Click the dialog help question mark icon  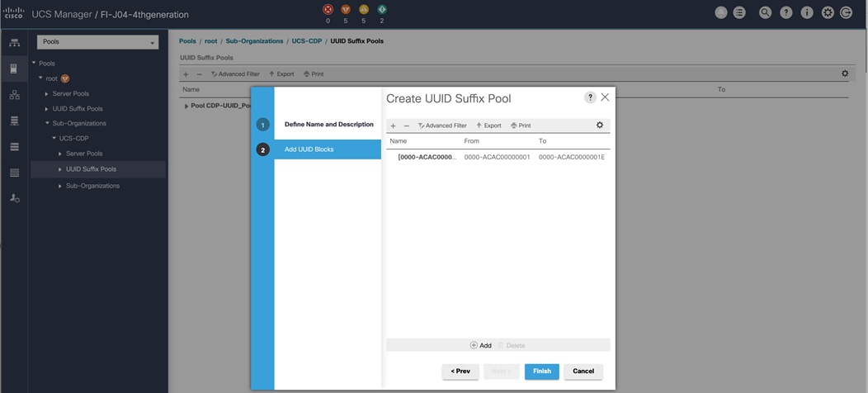click(x=590, y=97)
